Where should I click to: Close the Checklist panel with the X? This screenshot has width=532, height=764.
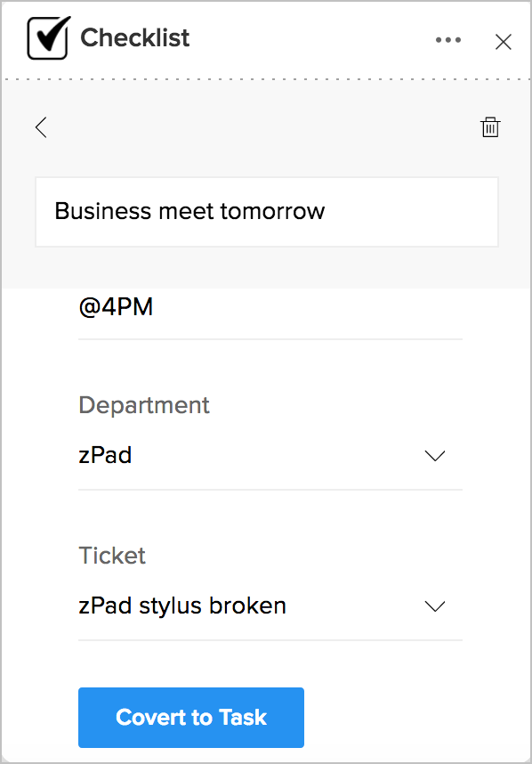click(x=504, y=42)
